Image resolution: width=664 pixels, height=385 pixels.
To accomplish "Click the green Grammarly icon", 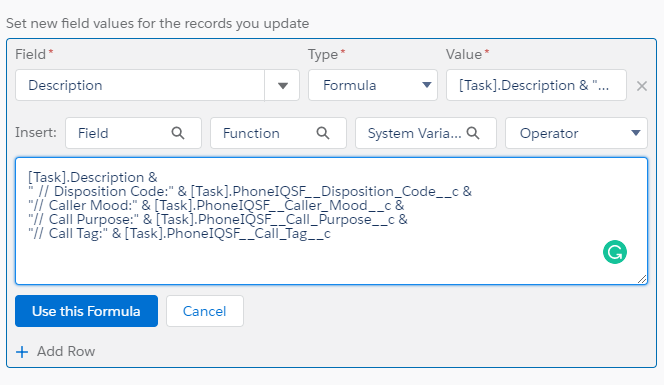I will tap(614, 252).
